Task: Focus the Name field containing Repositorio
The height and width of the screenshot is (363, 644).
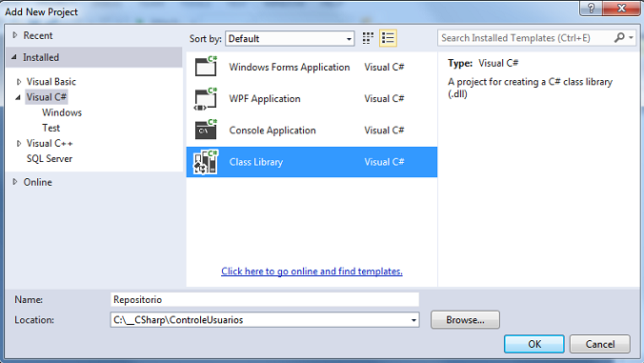Action: [x=265, y=299]
